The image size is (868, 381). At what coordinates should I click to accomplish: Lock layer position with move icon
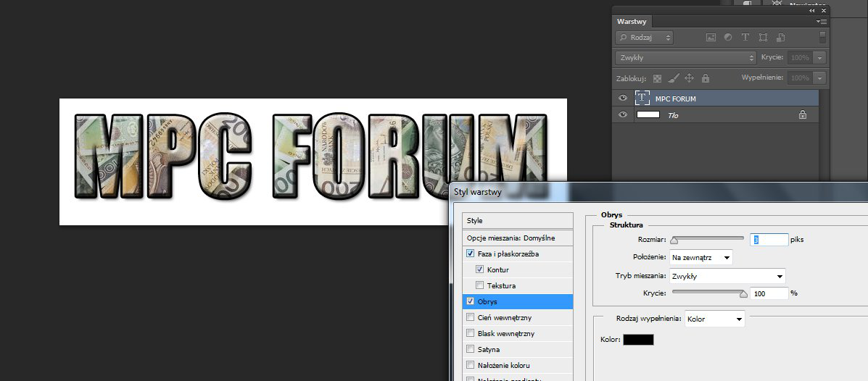(689, 78)
